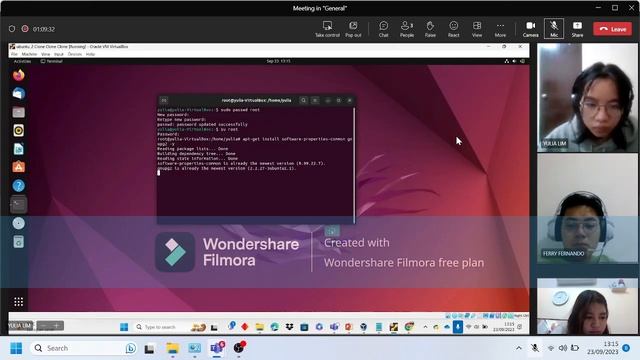Viewport: 640px width, 360px height.
Task: Open the React emoji picker
Action: click(x=453, y=29)
